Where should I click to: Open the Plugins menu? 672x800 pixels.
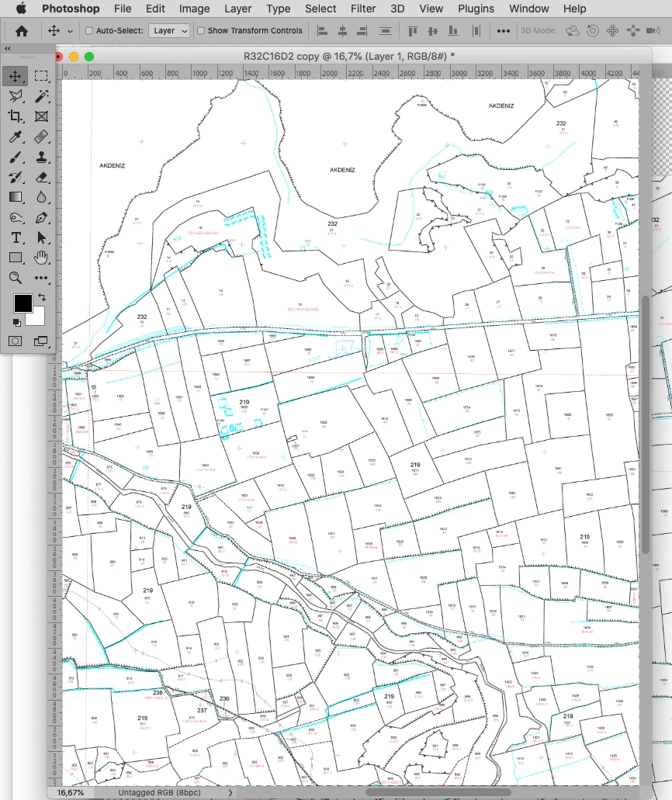click(x=476, y=9)
